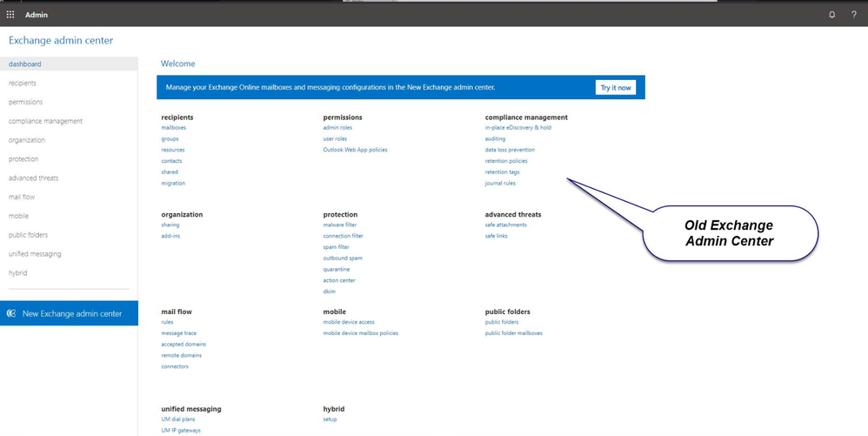This screenshot has width=868, height=436.
Task: Open the shared link
Action: click(x=170, y=171)
